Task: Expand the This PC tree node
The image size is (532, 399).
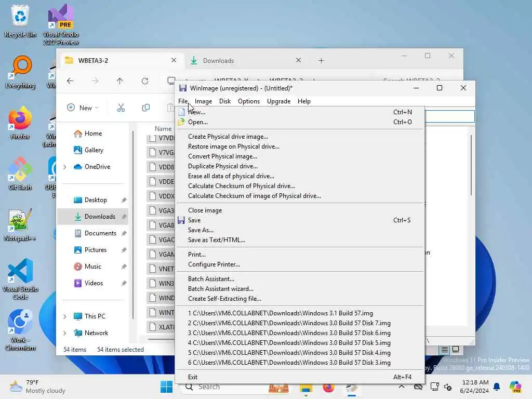Action: pyautogui.click(x=65, y=316)
